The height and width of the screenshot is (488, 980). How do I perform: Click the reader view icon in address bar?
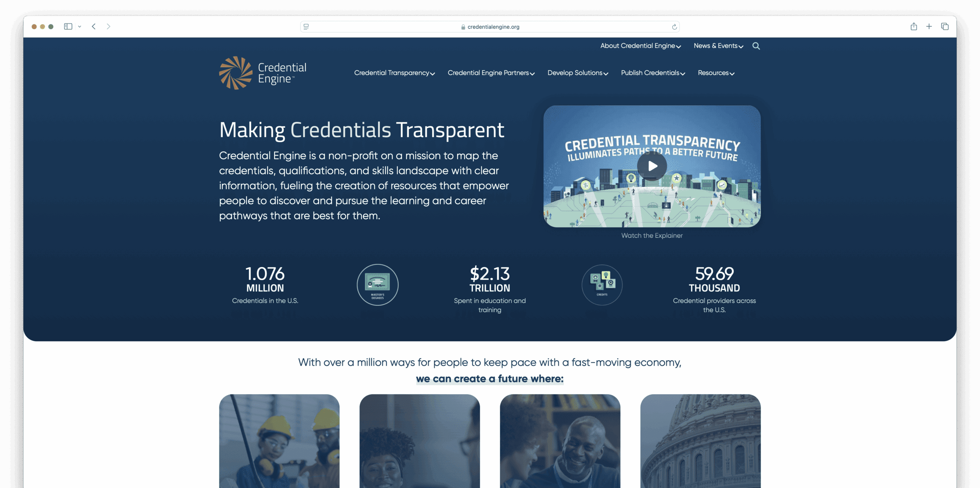[306, 26]
